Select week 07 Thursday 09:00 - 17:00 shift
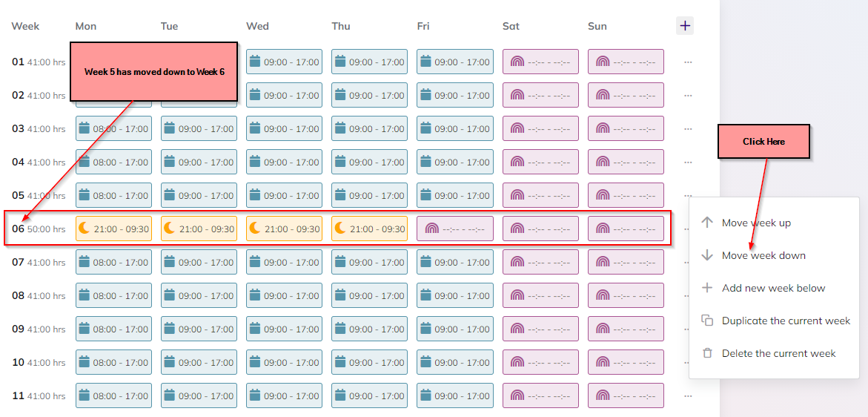This screenshot has height=417, width=868. [x=369, y=262]
